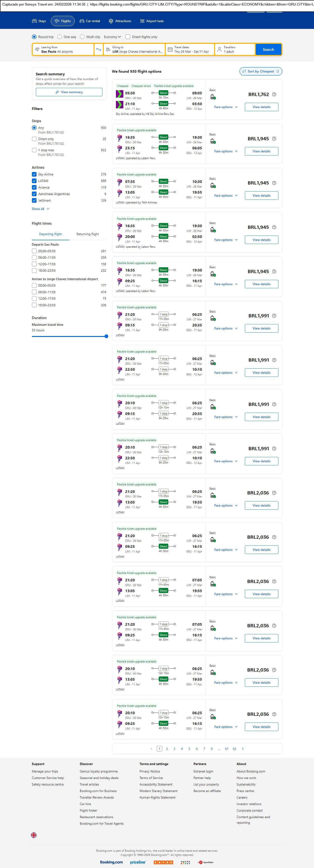Open the Economy cabin class dropdown

(112, 37)
